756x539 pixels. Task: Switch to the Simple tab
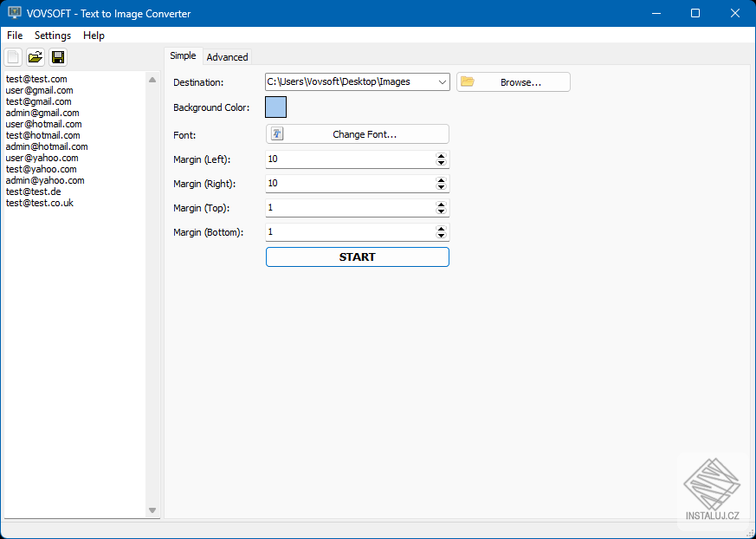183,56
